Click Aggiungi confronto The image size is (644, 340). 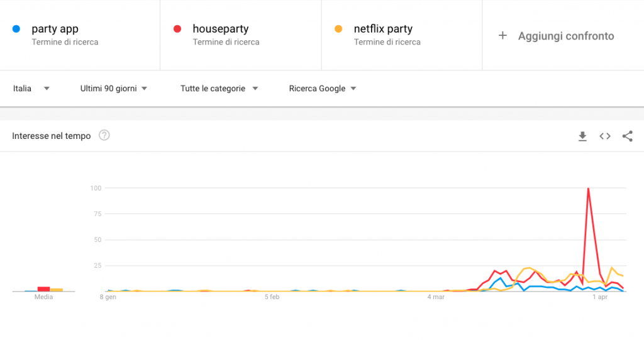pos(566,36)
